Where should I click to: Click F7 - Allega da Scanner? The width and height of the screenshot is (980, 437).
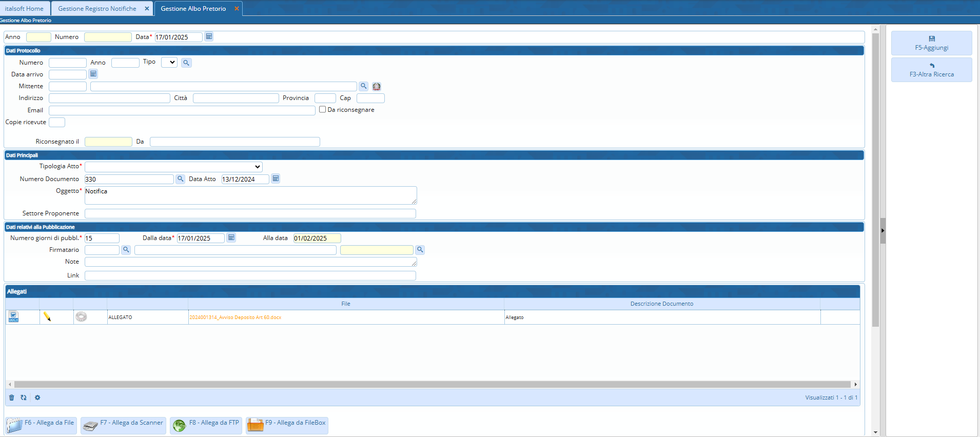click(123, 425)
